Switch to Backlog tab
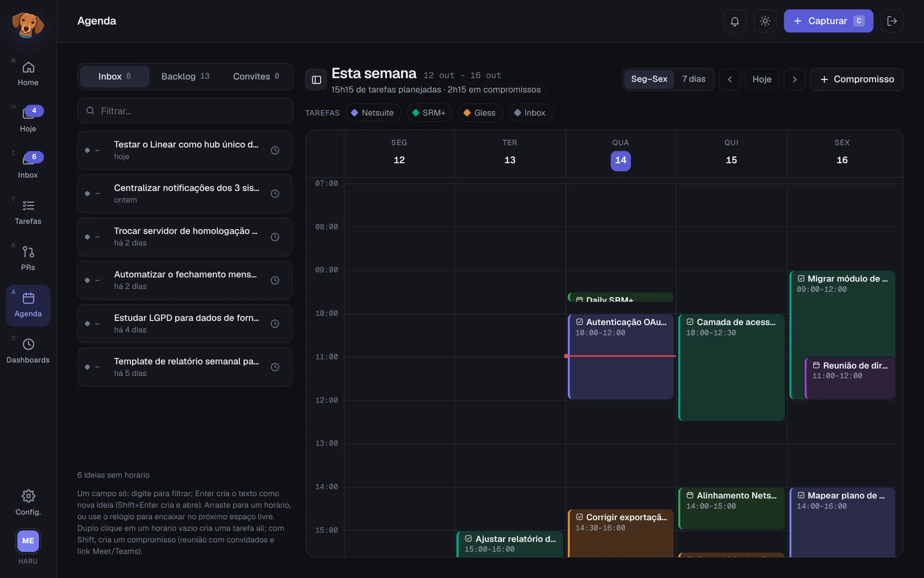 coord(185,76)
